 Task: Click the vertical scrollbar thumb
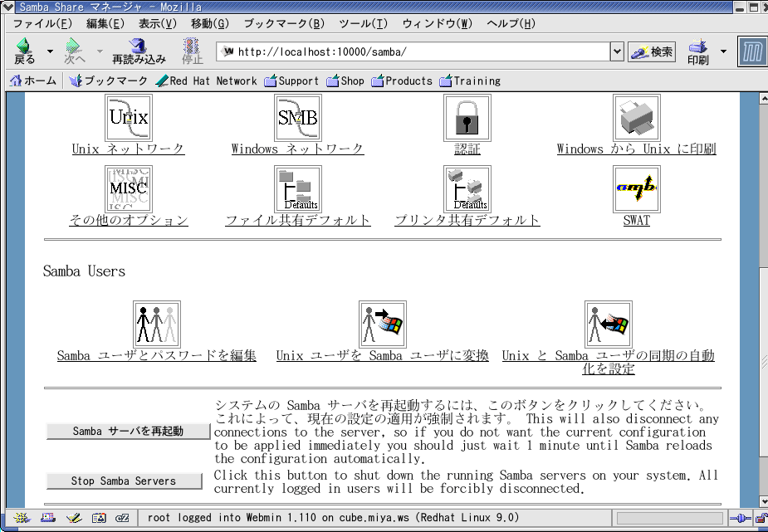[x=763, y=362]
